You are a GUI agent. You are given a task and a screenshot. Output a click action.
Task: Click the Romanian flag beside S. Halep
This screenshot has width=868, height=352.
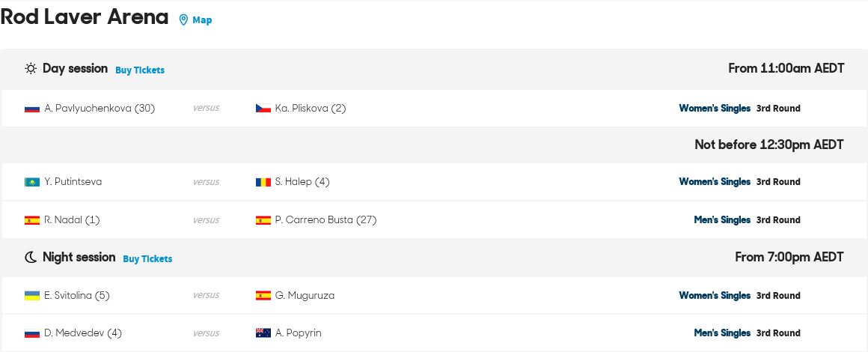pos(263,182)
